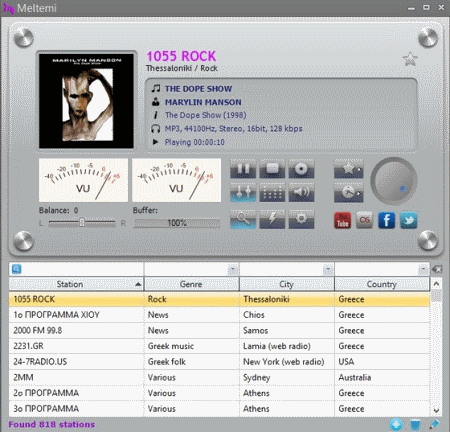Screen dimensions: 450x432
Task: Clear filters with the backspace icon
Action: 437,269
